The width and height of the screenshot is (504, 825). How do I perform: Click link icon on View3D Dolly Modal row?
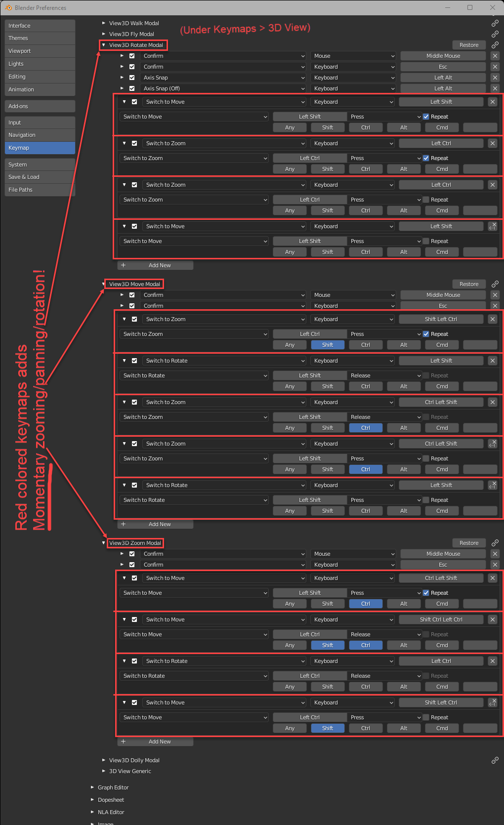[495, 760]
